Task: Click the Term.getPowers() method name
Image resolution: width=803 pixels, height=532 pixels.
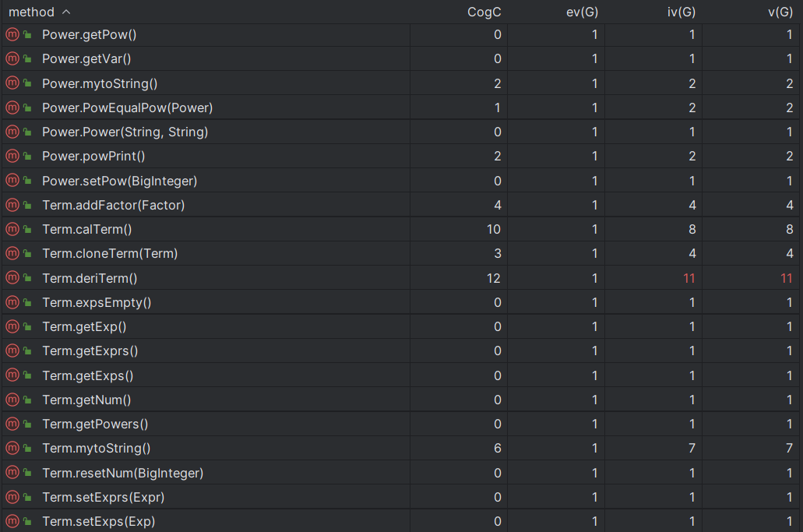Action: click(95, 424)
